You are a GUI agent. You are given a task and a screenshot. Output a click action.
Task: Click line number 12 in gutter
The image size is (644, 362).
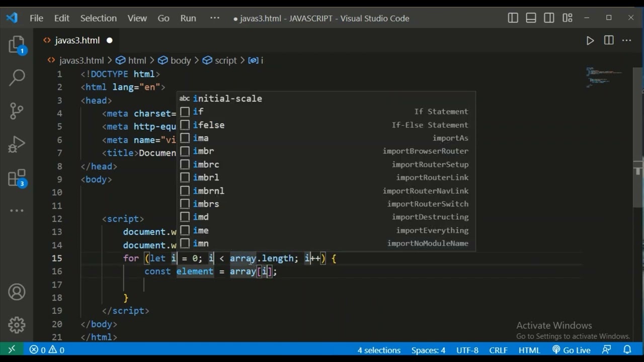56,219
